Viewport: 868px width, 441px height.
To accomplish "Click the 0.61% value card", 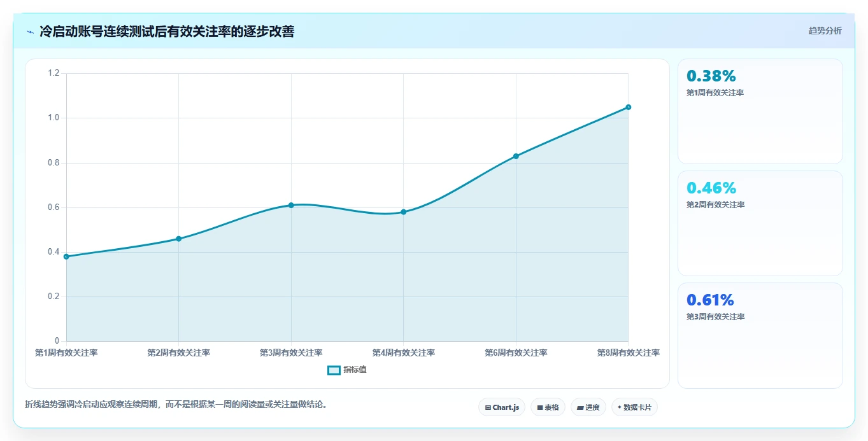I will pyautogui.click(x=760, y=335).
